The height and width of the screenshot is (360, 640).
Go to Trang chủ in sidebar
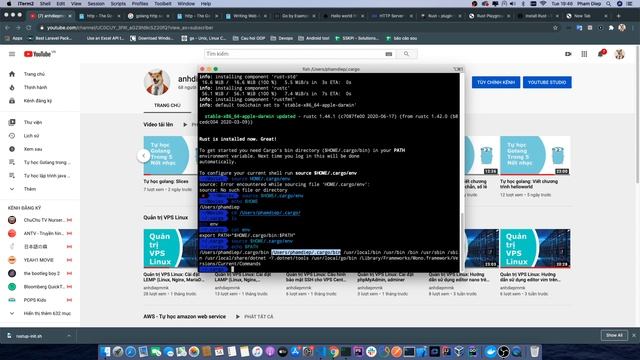tap(35, 74)
